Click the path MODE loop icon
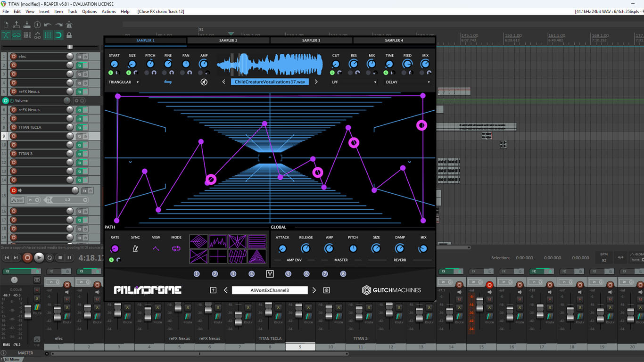The image size is (644, 362). (176, 248)
